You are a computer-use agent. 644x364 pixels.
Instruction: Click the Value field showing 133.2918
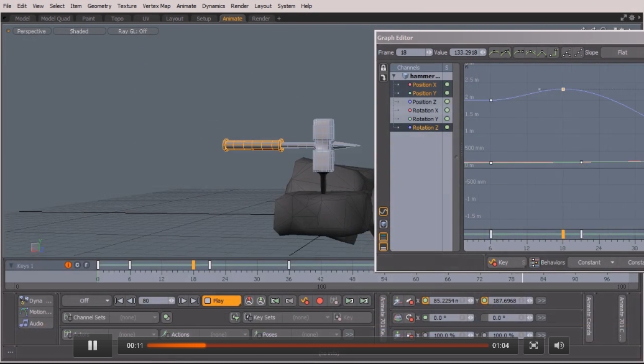(x=468, y=53)
